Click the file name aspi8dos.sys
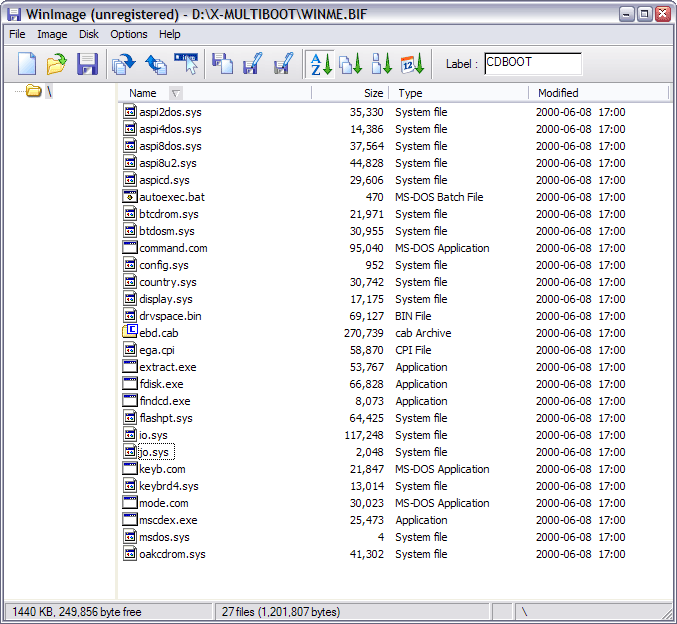 point(170,146)
